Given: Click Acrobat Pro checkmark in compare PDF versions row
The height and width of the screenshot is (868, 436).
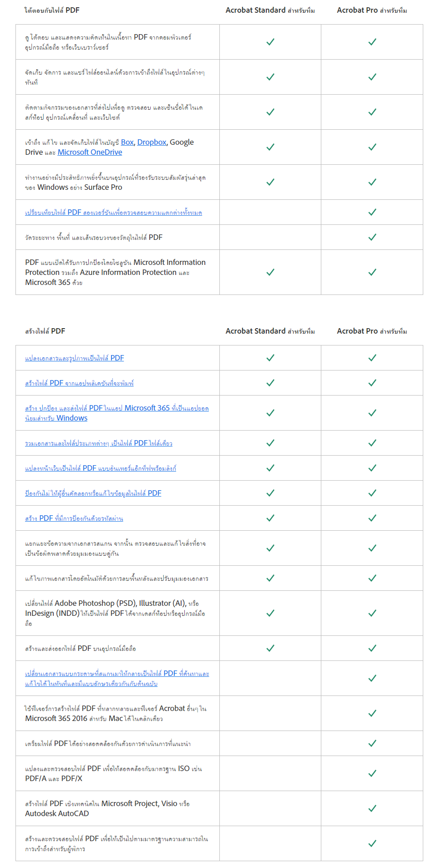Looking at the screenshot, I should point(372,212).
